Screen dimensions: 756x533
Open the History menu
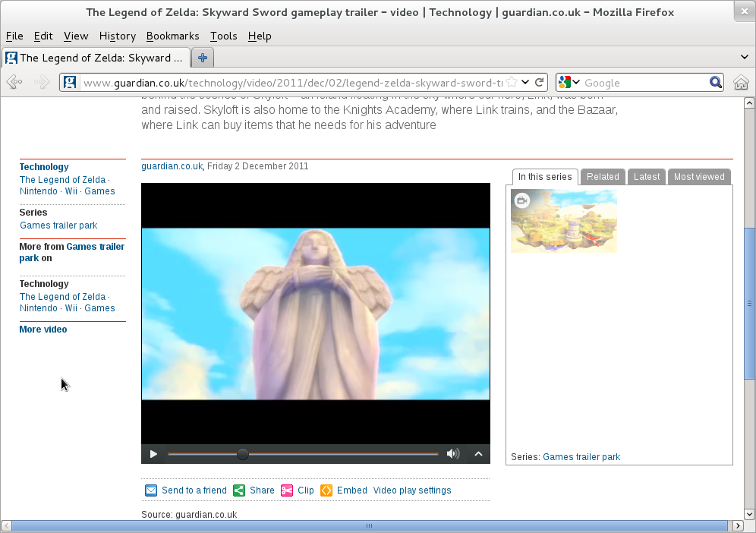(x=118, y=36)
